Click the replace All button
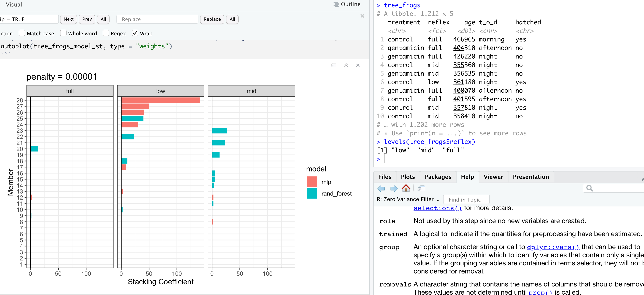 pos(232,19)
